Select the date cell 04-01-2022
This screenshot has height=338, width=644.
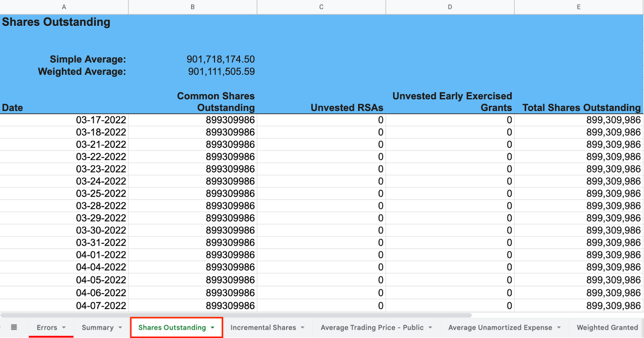pos(64,255)
